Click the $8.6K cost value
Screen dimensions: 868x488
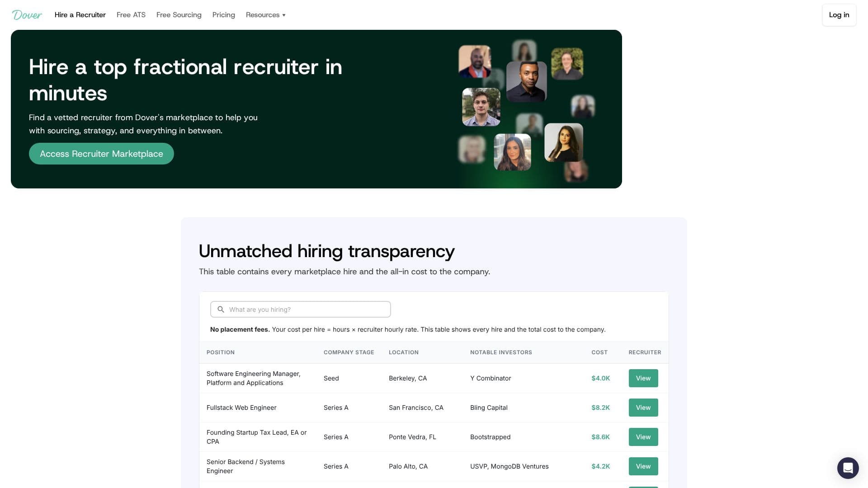click(601, 437)
